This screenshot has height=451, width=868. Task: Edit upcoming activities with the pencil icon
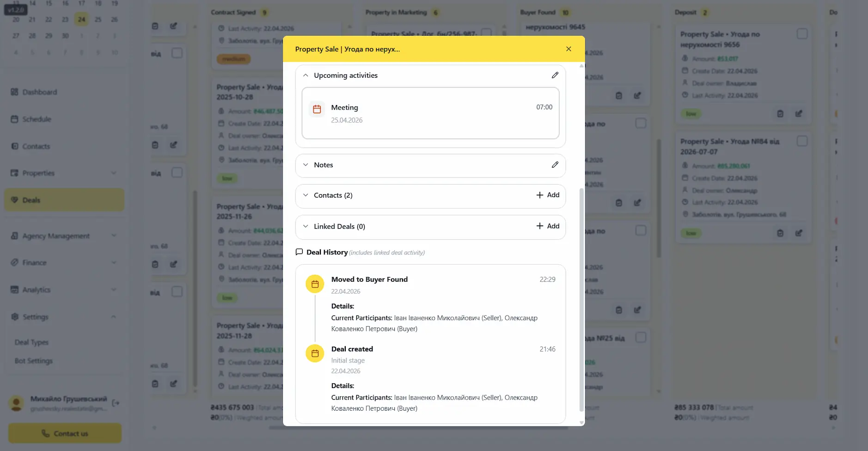[x=555, y=75]
